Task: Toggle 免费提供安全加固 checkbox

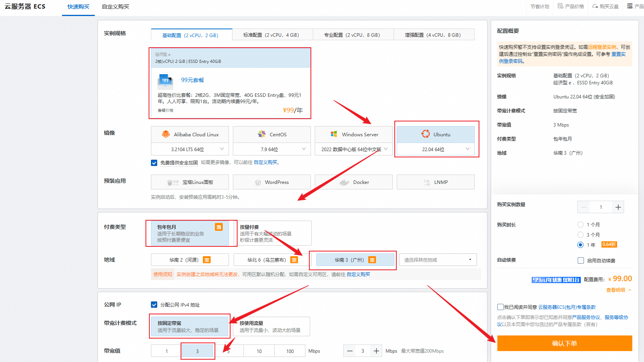Action: [154, 163]
